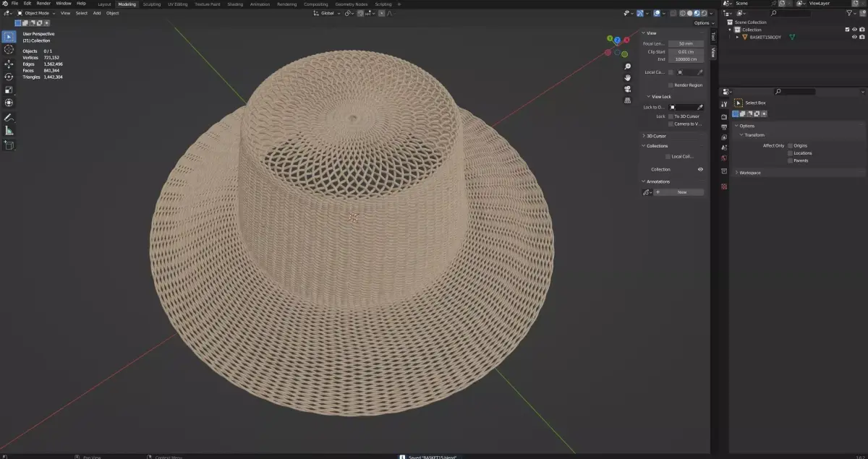Open the World properties tab icon

[724, 158]
